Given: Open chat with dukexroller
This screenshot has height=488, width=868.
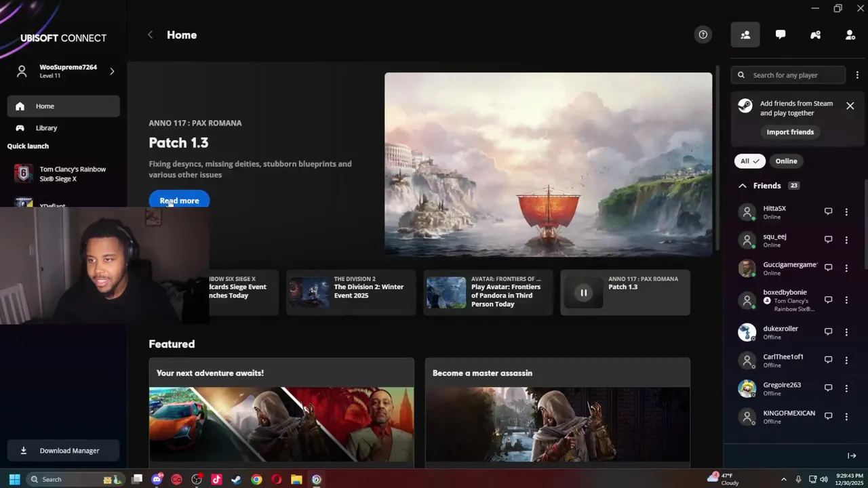Looking at the screenshot, I should point(828,331).
